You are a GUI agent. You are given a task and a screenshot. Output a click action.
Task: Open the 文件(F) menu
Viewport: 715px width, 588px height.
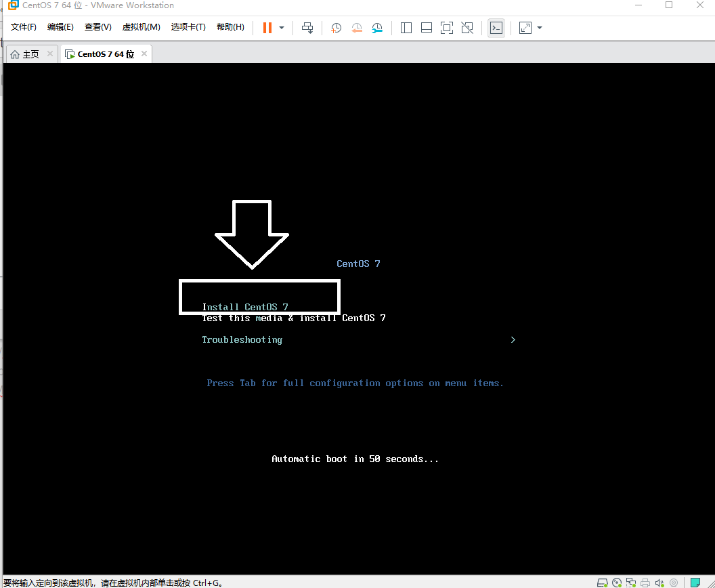(23, 27)
